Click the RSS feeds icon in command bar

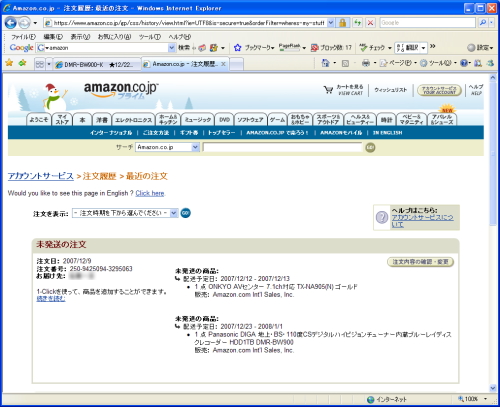click(x=345, y=63)
